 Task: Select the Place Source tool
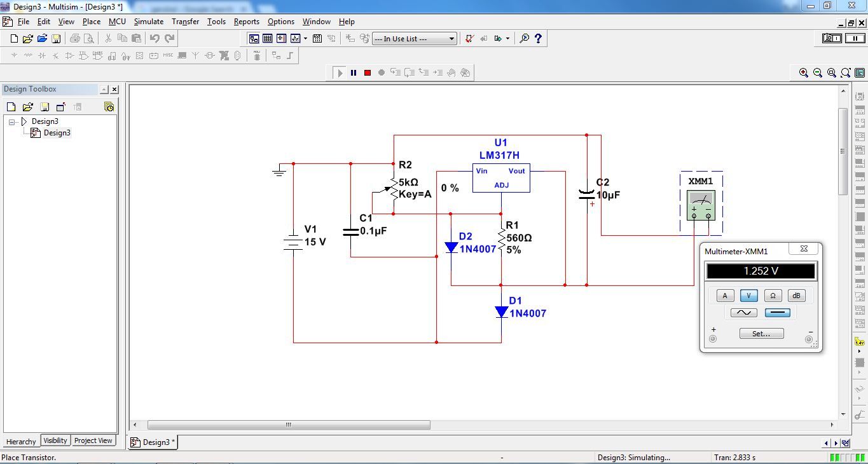click(x=13, y=55)
